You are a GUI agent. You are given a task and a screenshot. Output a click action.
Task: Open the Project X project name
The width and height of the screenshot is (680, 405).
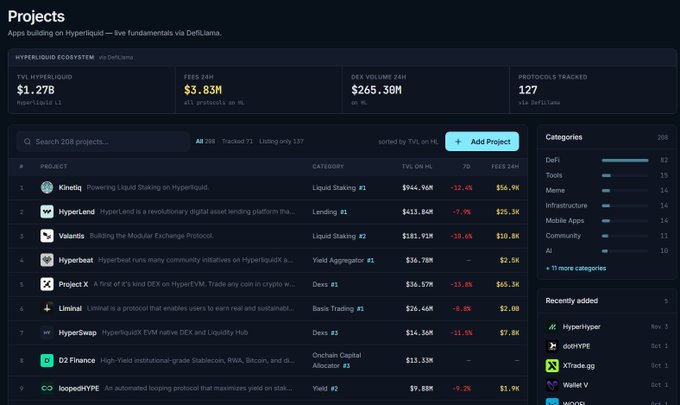point(73,284)
